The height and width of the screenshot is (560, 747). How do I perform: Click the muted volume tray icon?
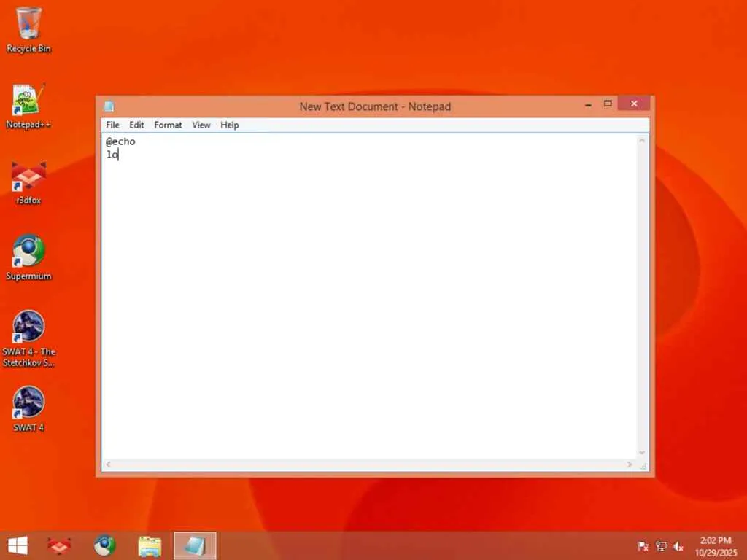678,546
